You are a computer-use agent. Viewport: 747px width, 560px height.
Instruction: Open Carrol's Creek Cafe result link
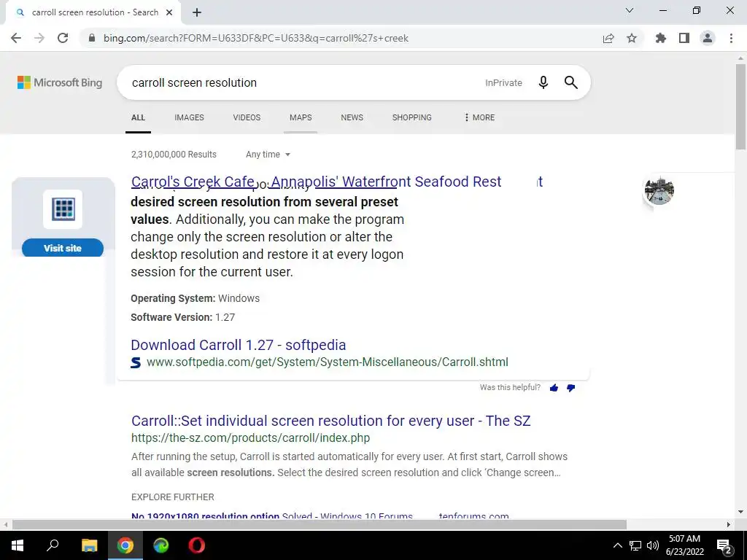click(316, 182)
